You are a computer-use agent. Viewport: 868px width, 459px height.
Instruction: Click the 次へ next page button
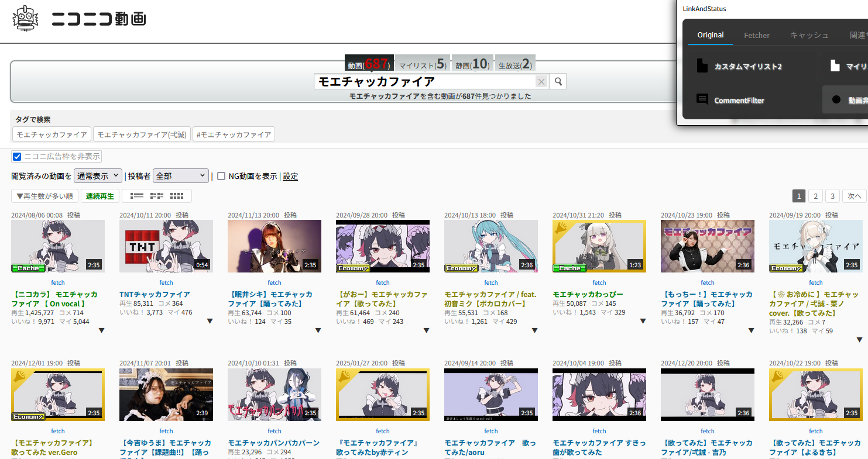tap(855, 196)
